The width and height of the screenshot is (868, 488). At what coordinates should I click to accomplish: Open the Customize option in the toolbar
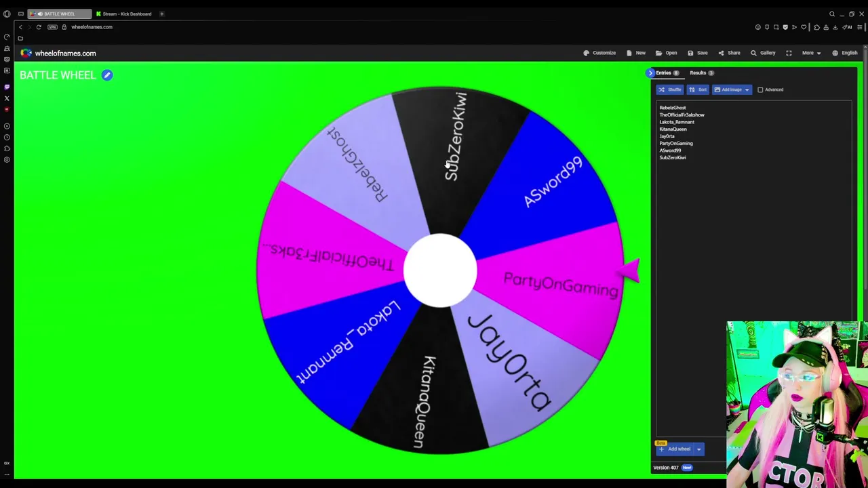pyautogui.click(x=599, y=53)
